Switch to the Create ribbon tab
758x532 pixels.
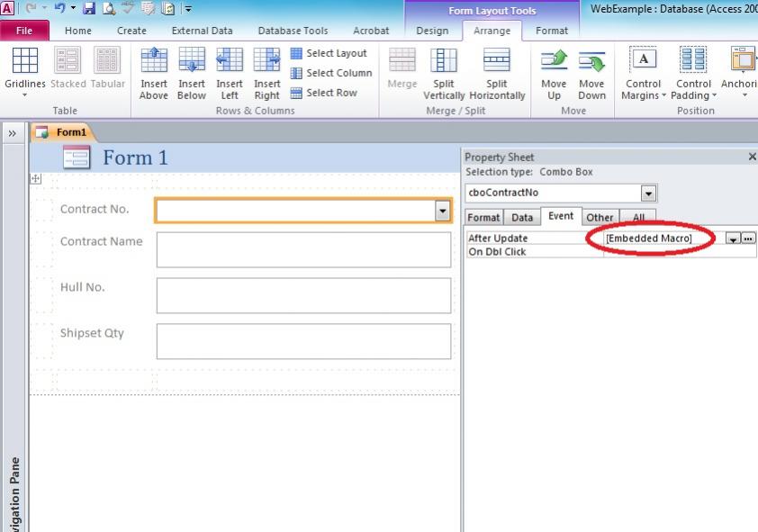131,31
